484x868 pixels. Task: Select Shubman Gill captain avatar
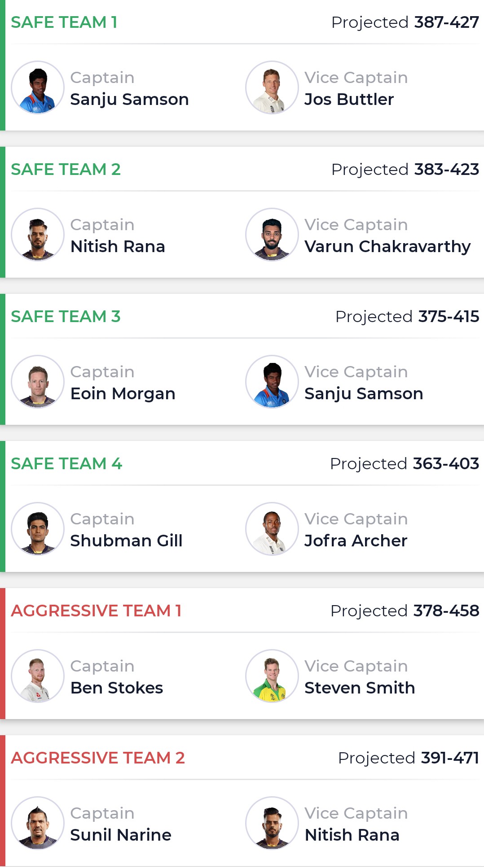click(x=38, y=529)
